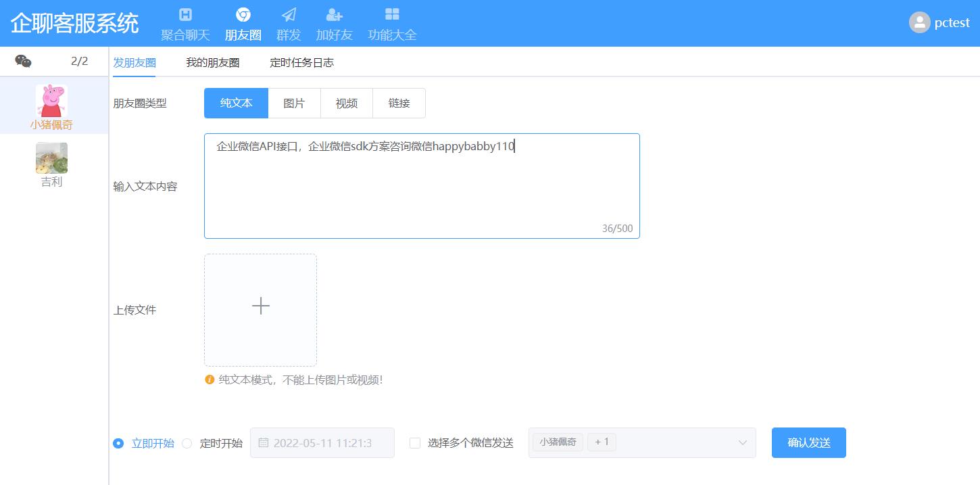The width and height of the screenshot is (980, 485).
Task: Choose the 视频 moment type
Action: coord(347,103)
